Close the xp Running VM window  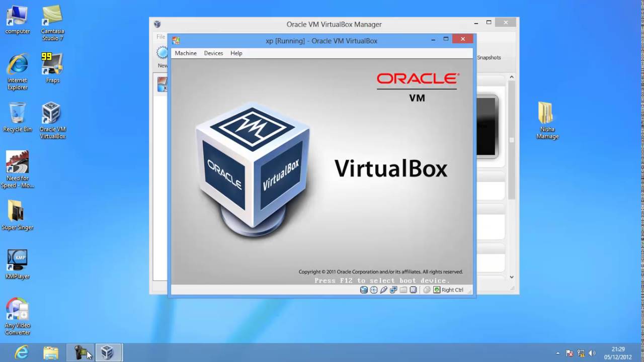click(462, 39)
